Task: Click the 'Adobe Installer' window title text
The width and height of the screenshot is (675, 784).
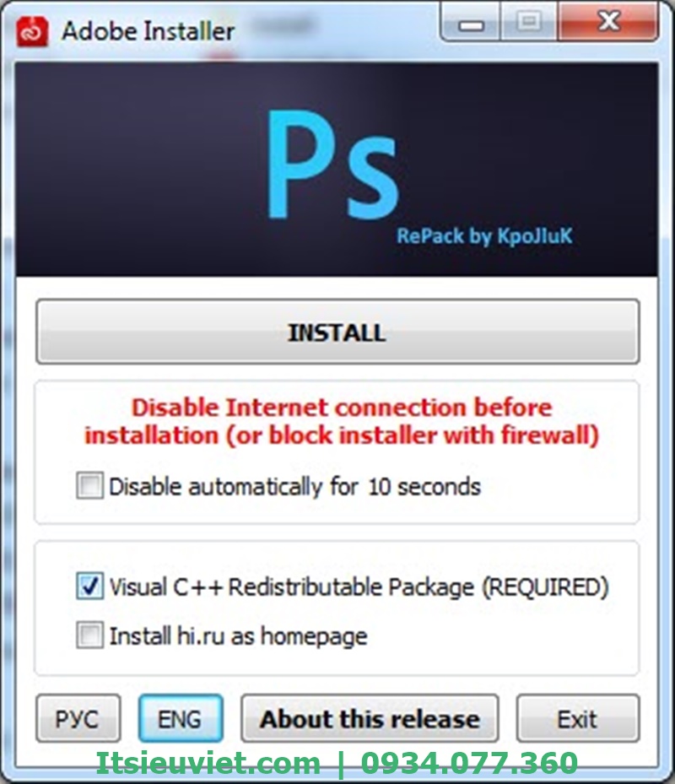Action: tap(148, 31)
